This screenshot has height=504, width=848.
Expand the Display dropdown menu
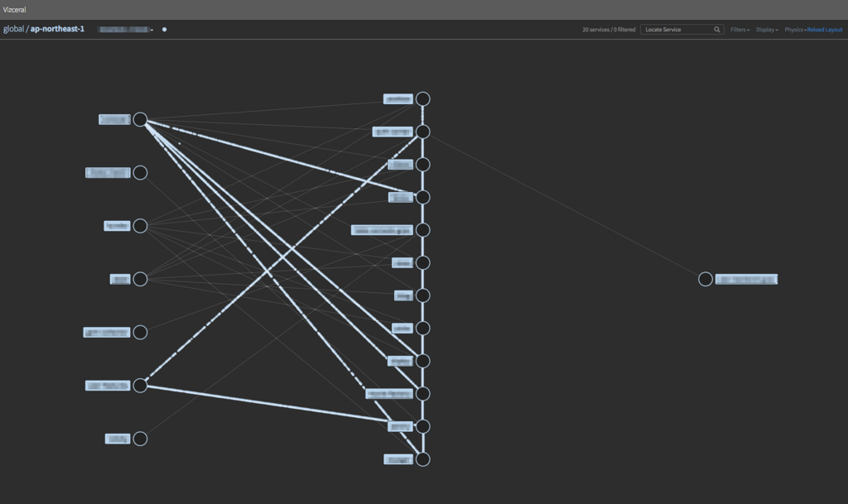tap(766, 30)
